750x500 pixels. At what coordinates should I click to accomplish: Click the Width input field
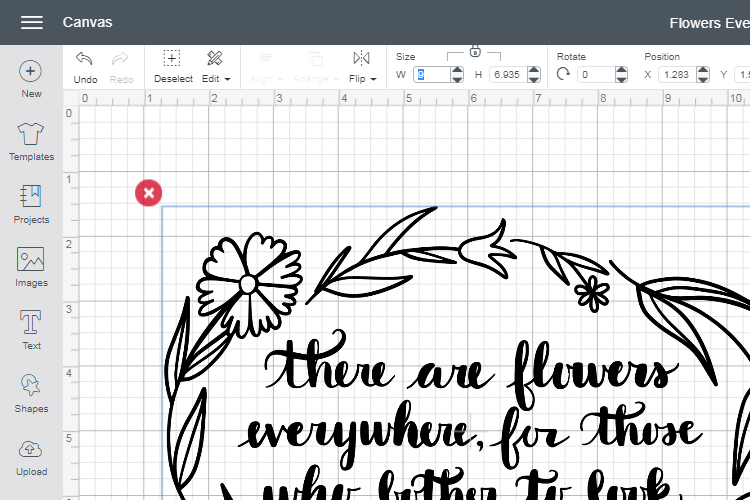431,74
